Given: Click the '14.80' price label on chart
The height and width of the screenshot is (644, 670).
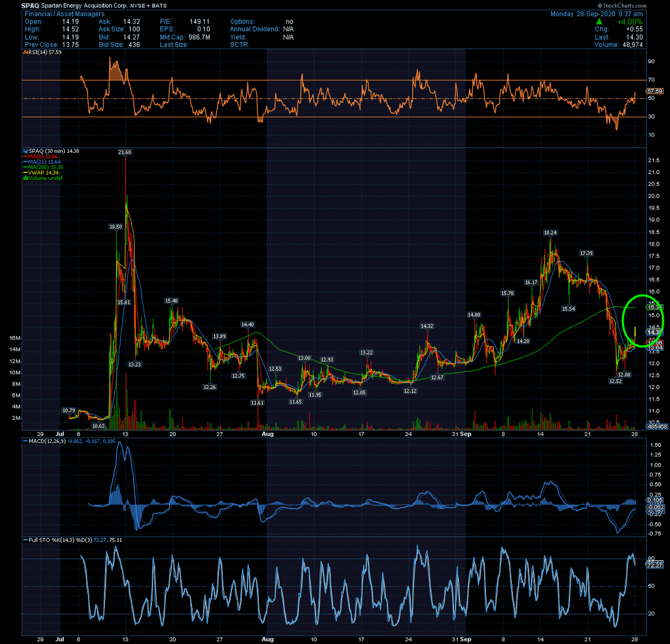Looking at the screenshot, I should tap(473, 315).
